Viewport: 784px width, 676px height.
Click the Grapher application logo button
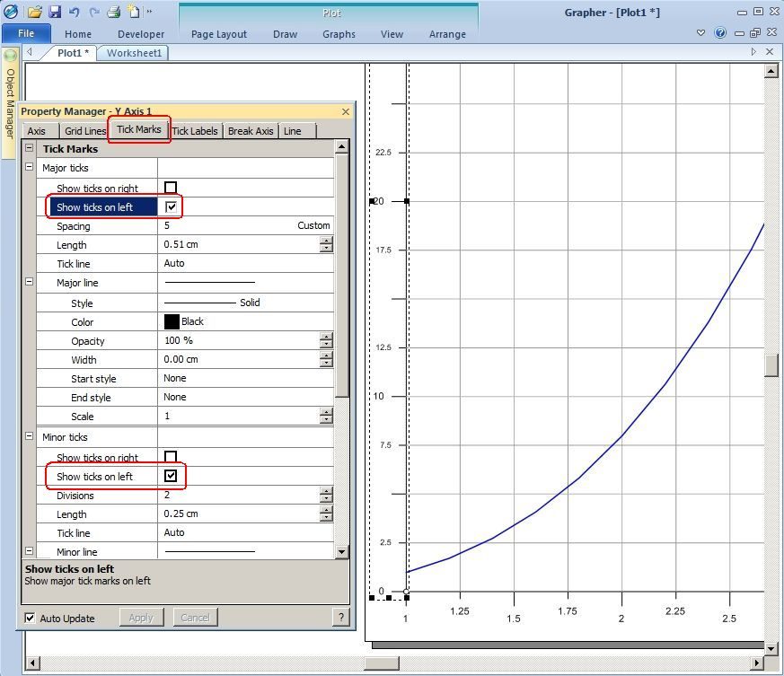[x=11, y=12]
